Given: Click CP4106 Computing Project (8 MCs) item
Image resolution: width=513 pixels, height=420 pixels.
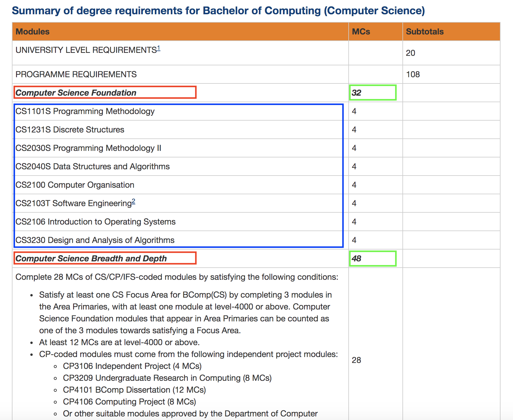Looking at the screenshot, I should click(130, 402).
